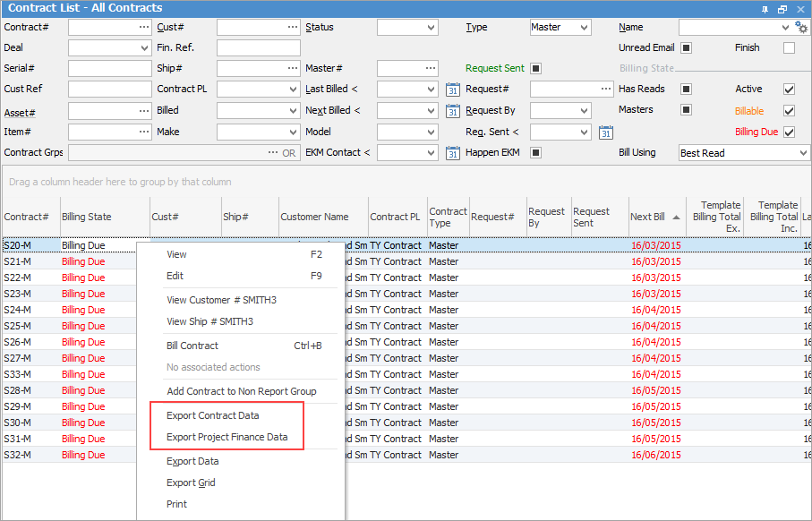Click the gear icon next to Name field
The image size is (812, 521).
tap(802, 28)
